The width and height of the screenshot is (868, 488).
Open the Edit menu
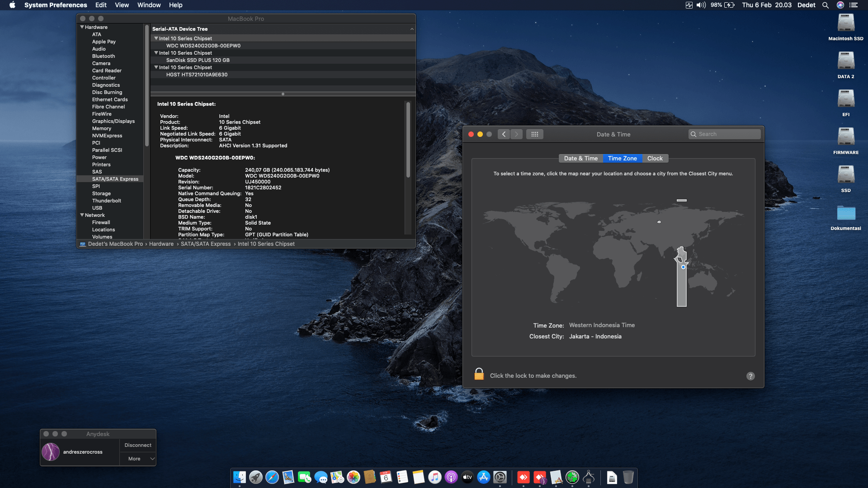point(101,5)
